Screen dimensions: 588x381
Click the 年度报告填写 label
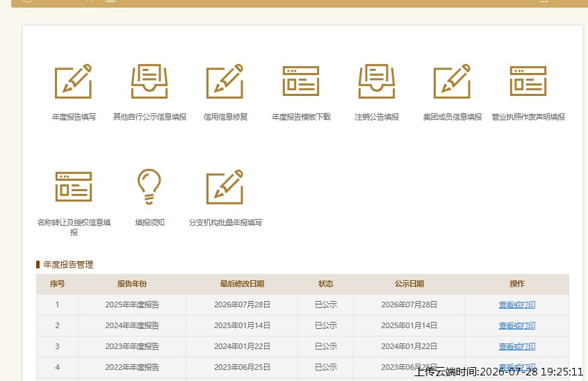click(x=74, y=117)
